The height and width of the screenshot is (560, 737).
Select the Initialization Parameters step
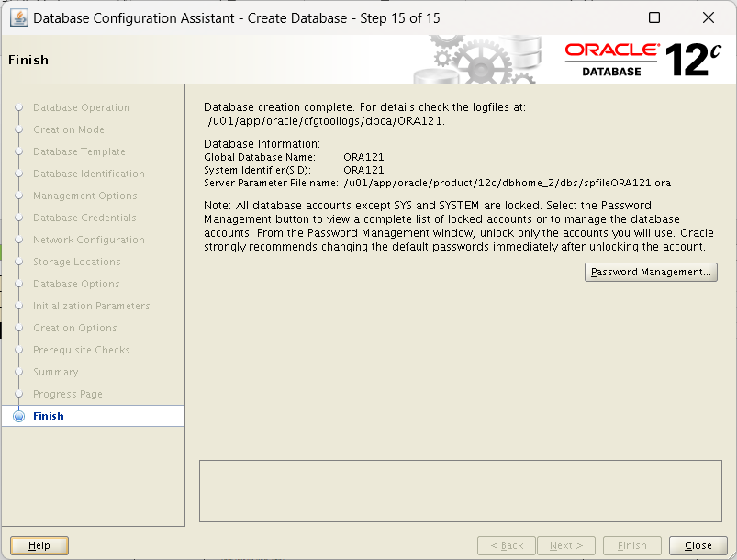point(91,306)
